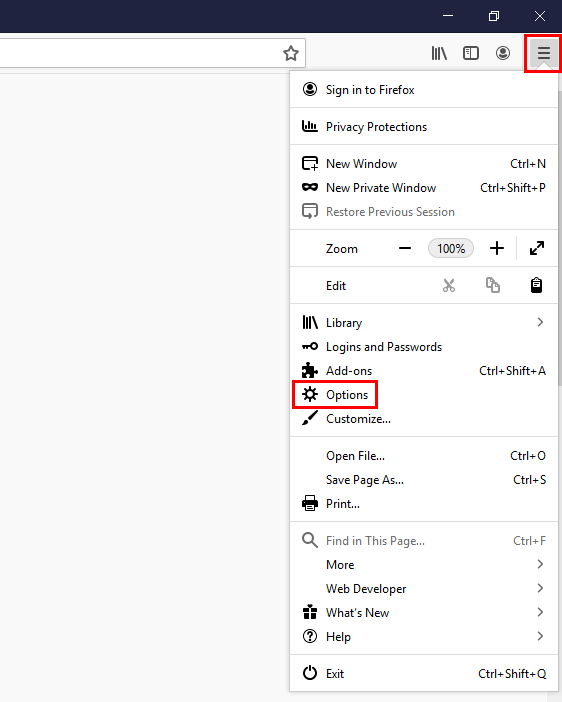Click the Cut scissors icon
The image size is (562, 702).
pyautogui.click(x=449, y=285)
